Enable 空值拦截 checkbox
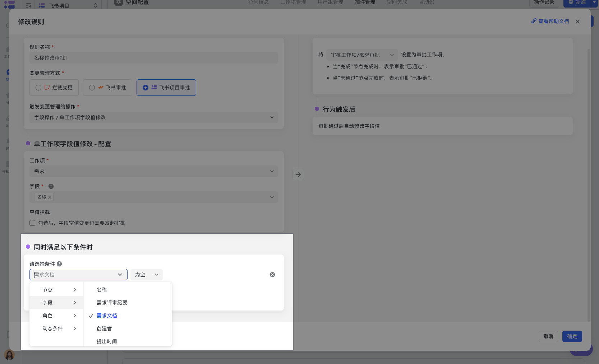This screenshot has width=599, height=364. click(32, 223)
